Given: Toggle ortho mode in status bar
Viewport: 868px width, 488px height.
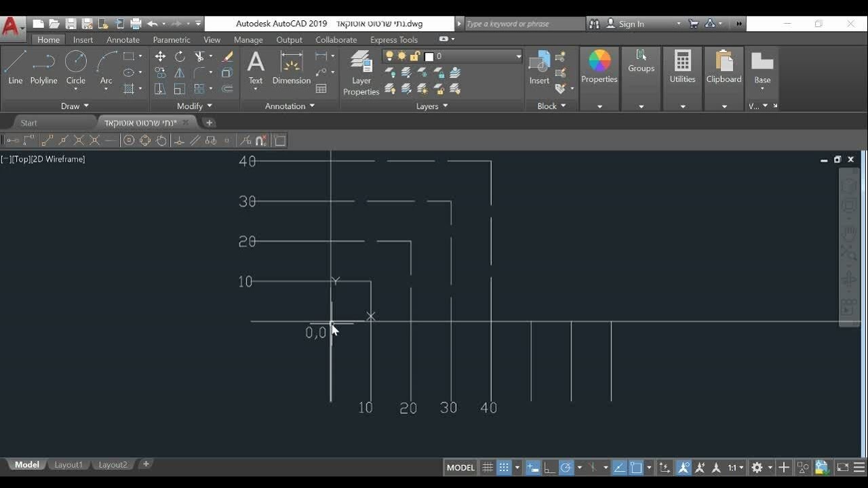Looking at the screenshot, I should pyautogui.click(x=549, y=468).
